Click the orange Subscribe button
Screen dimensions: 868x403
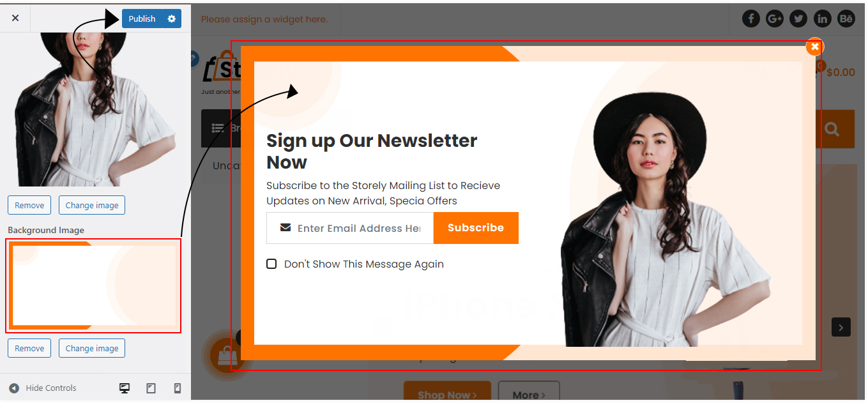[476, 228]
